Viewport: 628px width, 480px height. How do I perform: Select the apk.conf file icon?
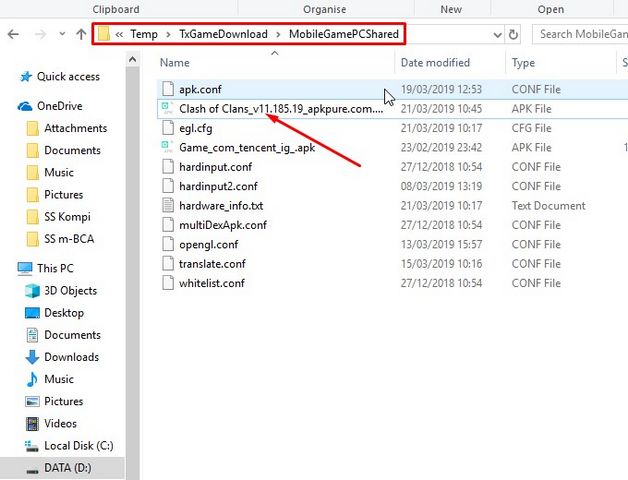(168, 89)
